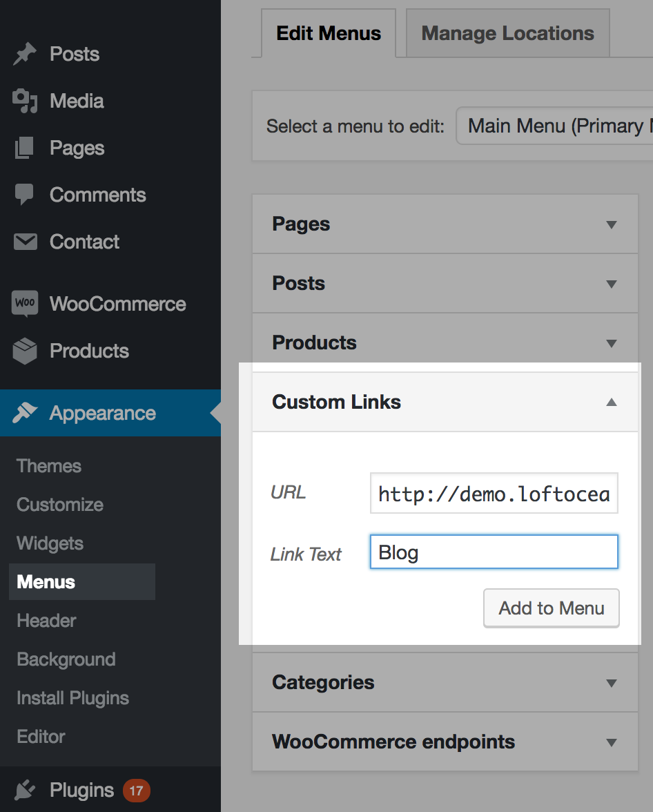Open WooCommerce via the Woo badge icon
Image resolution: width=653 pixels, height=812 pixels.
click(x=25, y=304)
